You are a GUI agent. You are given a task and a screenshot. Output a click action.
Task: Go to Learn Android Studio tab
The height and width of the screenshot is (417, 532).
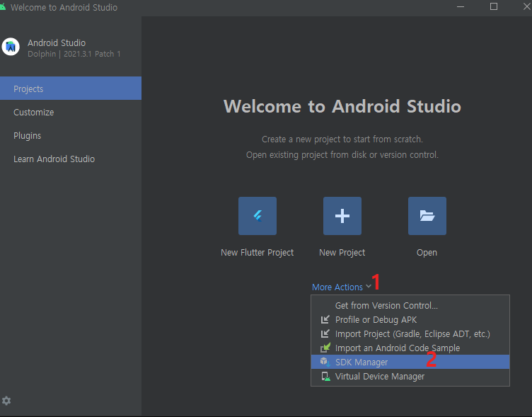pos(71,159)
